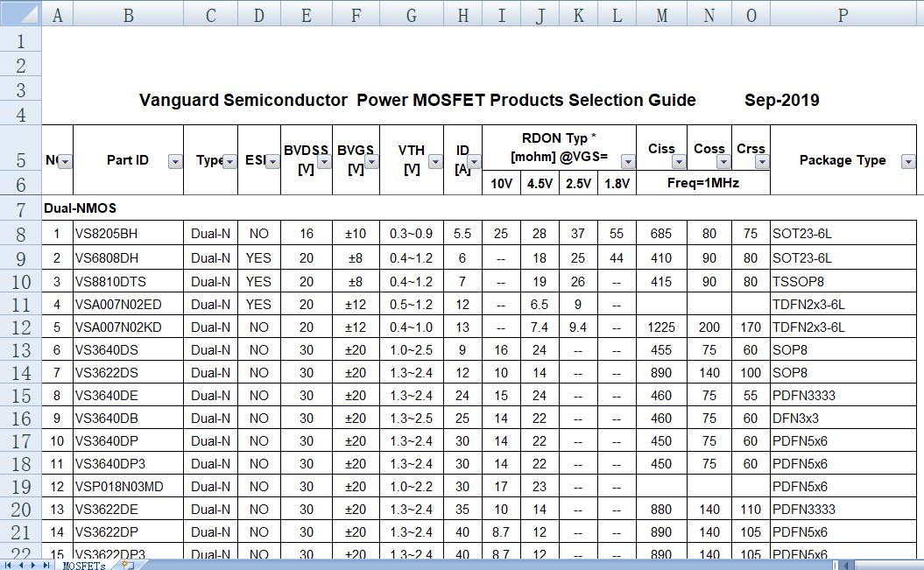The image size is (924, 570).
Task: Select the VSP018N03MD part cell
Action: (129, 487)
